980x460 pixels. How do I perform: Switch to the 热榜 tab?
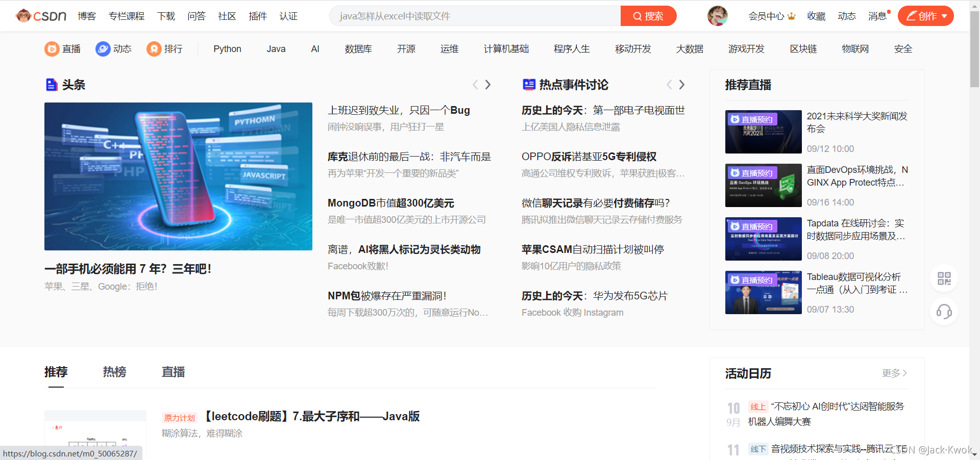click(x=114, y=372)
